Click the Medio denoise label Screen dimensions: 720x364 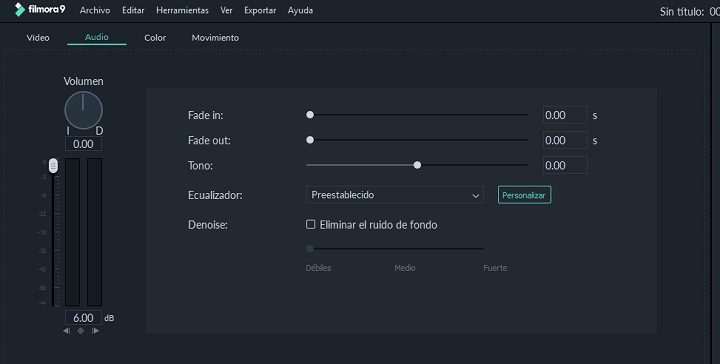[405, 268]
